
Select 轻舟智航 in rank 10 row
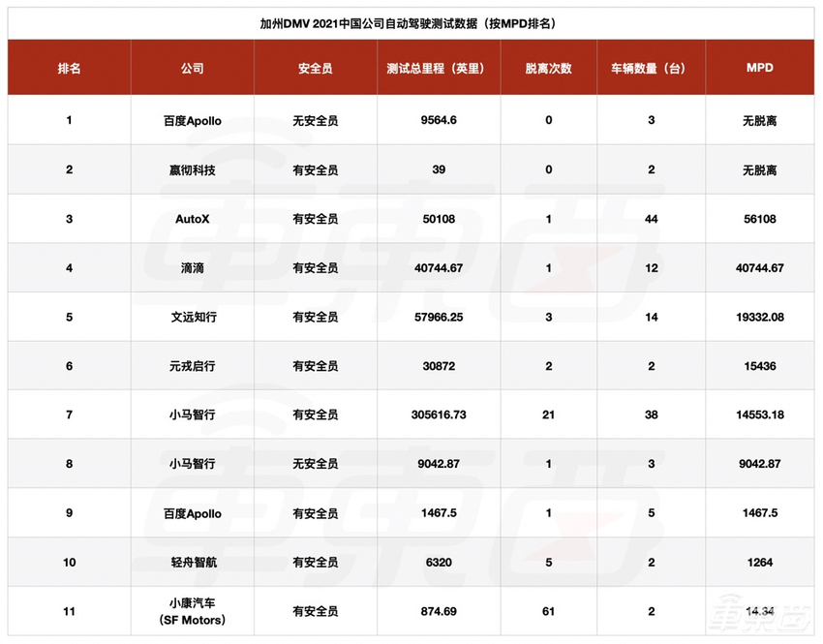(x=191, y=562)
